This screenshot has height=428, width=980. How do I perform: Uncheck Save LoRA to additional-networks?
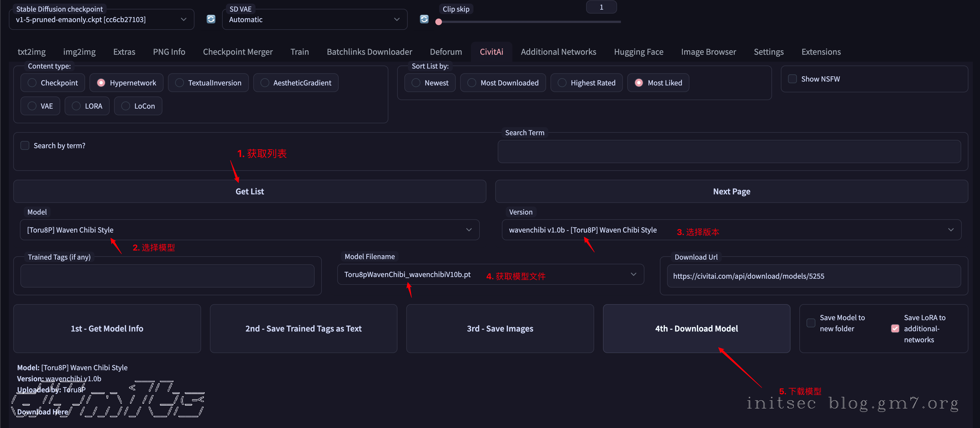pos(895,328)
